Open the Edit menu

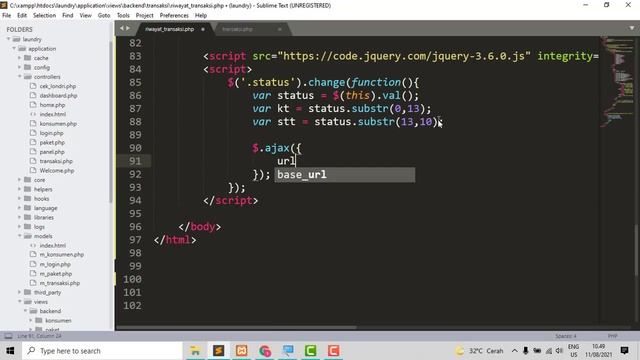[x=22, y=15]
